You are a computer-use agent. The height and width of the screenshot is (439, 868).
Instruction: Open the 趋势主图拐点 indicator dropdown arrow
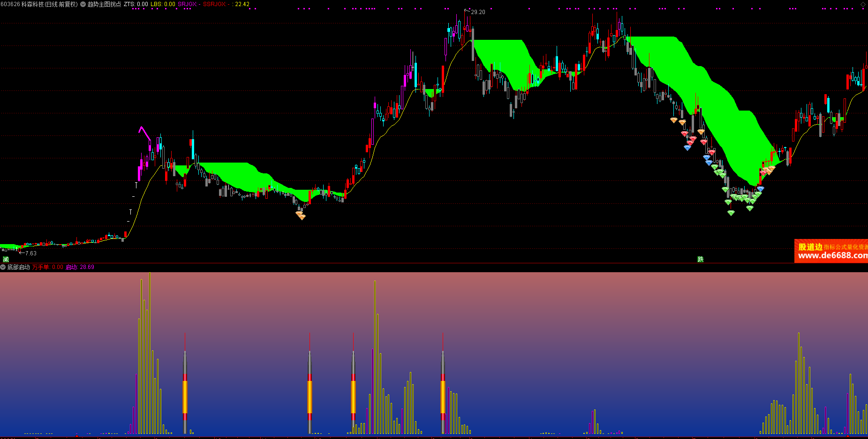(x=83, y=4)
